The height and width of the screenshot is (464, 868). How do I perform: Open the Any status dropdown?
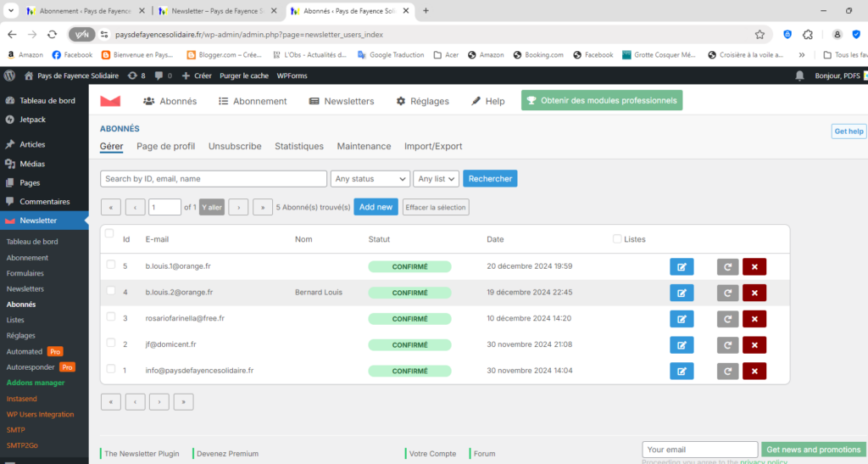(370, 179)
